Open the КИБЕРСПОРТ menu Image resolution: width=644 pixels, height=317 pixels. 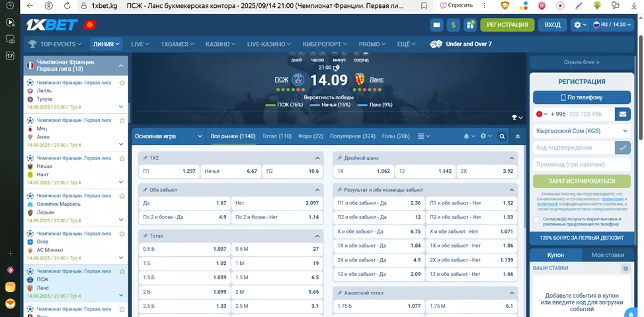pos(325,44)
